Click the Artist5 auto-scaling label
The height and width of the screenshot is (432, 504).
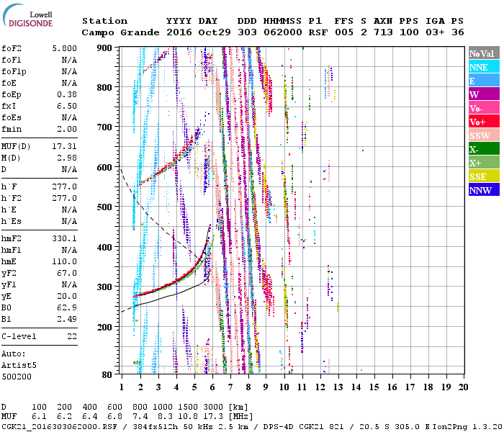19,366
